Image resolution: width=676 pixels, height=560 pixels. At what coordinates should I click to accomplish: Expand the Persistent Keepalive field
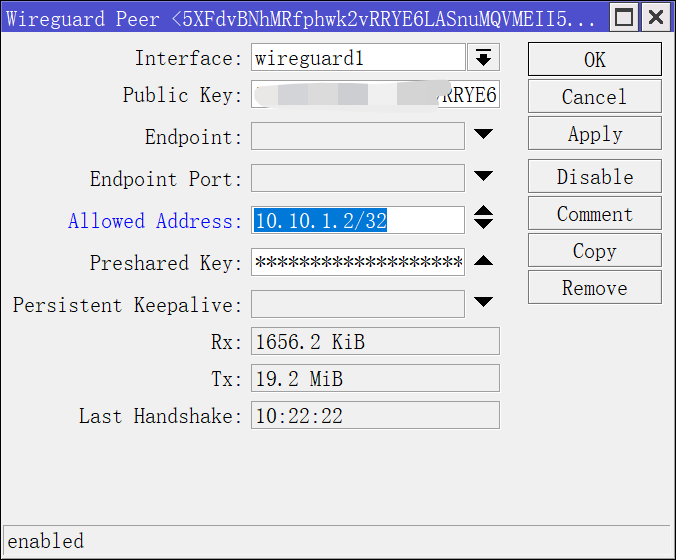tap(484, 302)
